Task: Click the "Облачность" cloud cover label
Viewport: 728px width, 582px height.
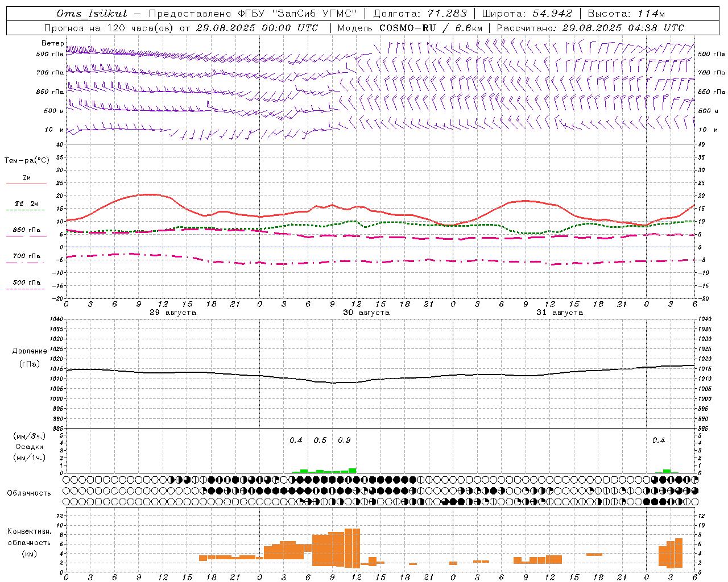Action: point(29,493)
